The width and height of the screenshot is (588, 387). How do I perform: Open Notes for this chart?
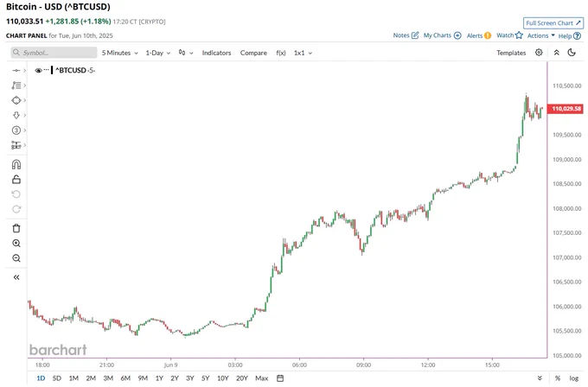(x=406, y=35)
